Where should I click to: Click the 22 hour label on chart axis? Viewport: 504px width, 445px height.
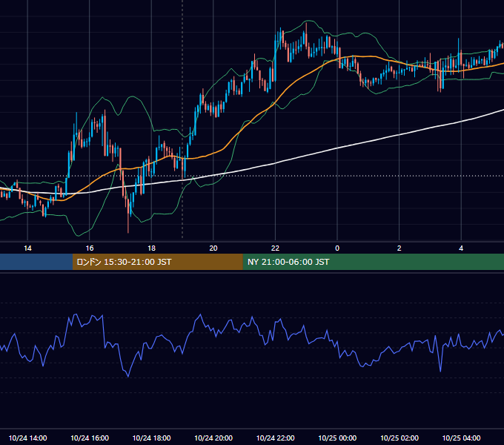(x=275, y=248)
